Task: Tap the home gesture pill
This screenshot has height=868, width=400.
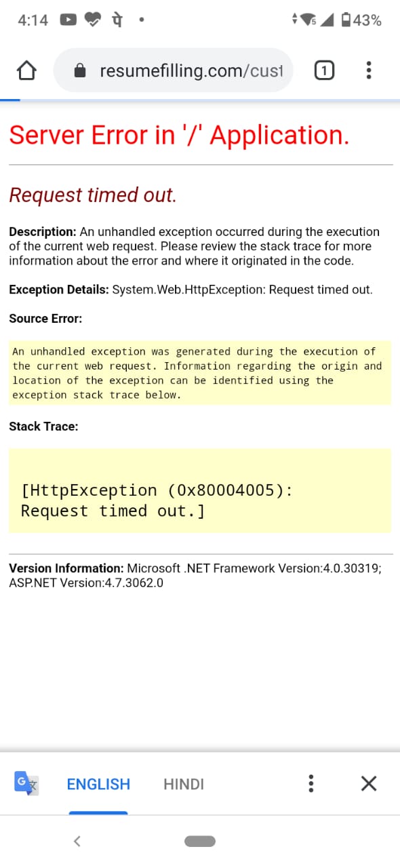Action: click(200, 841)
